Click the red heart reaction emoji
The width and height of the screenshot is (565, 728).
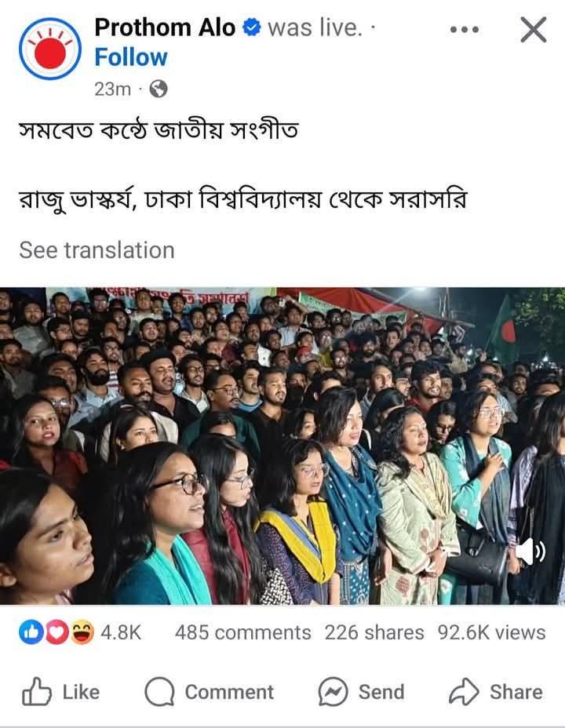point(56,633)
